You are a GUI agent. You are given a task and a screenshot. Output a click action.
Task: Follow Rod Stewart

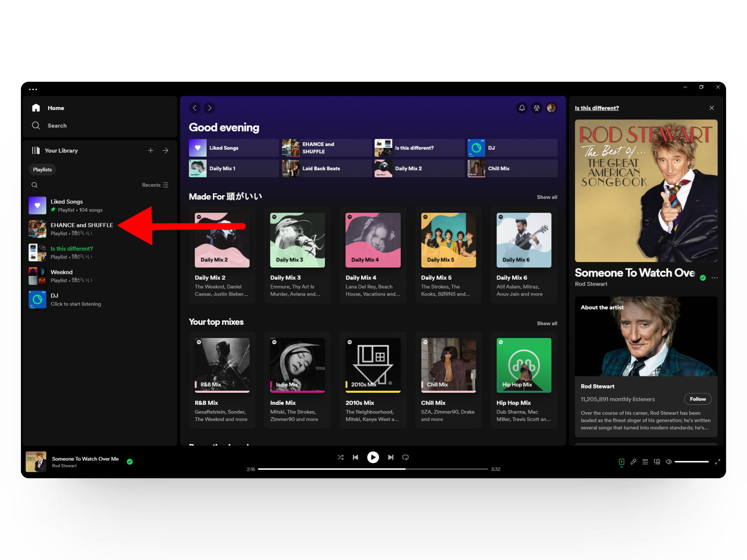pyautogui.click(x=697, y=399)
